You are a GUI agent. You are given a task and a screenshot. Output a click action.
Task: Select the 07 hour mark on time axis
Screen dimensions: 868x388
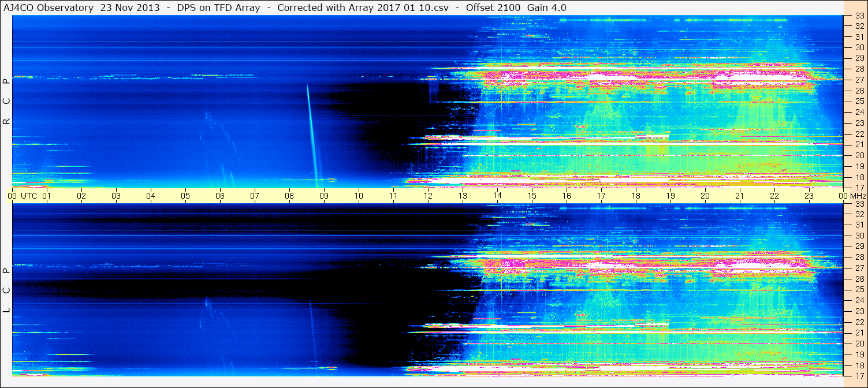(x=255, y=196)
